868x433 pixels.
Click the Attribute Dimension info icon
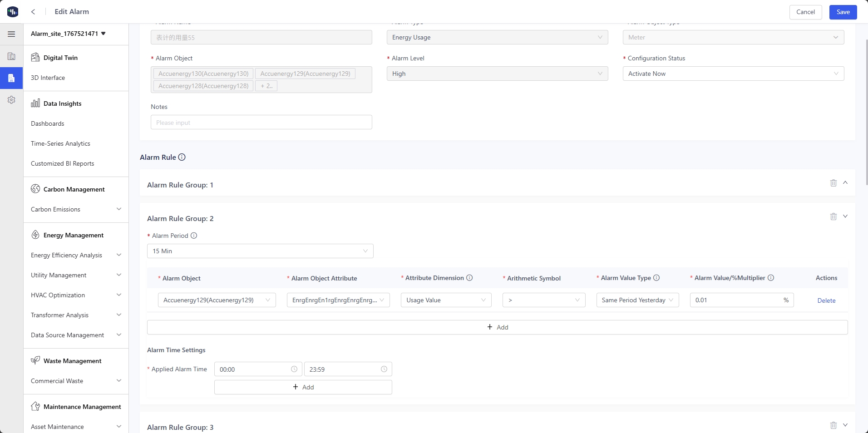point(469,278)
